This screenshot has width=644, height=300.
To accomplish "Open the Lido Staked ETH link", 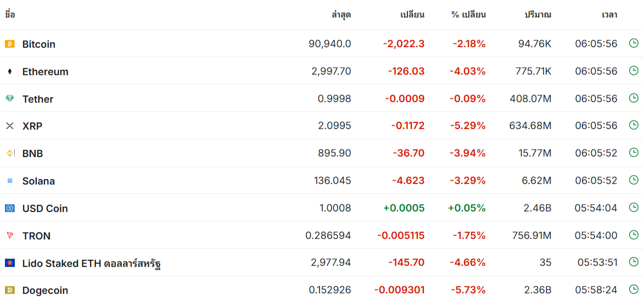I will 91,263.
